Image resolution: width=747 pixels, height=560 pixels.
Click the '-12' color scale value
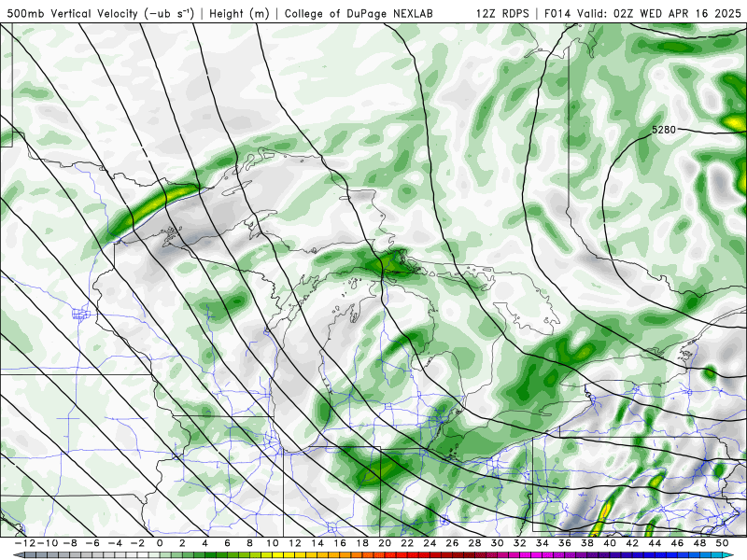pos(24,543)
